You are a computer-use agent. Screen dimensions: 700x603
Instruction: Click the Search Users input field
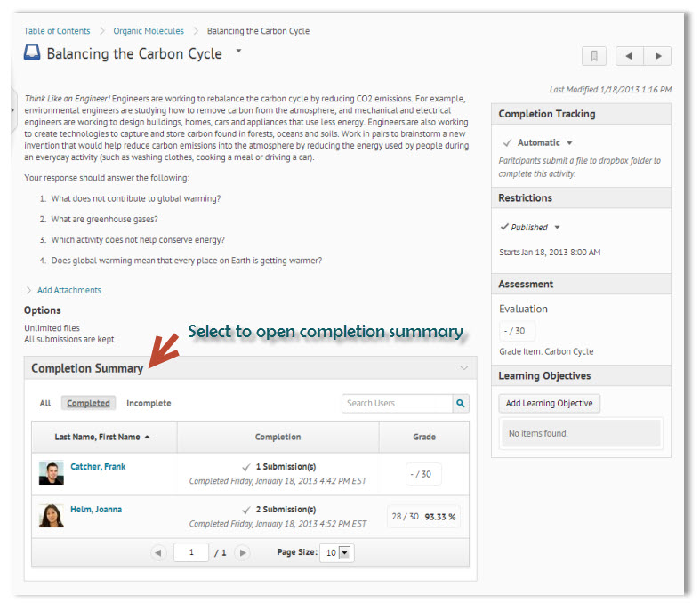pyautogui.click(x=396, y=404)
